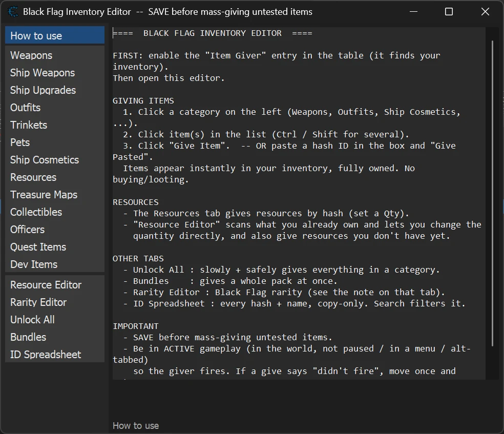The width and height of the screenshot is (504, 434).
Task: Open the Pets category
Action: [x=55, y=142]
